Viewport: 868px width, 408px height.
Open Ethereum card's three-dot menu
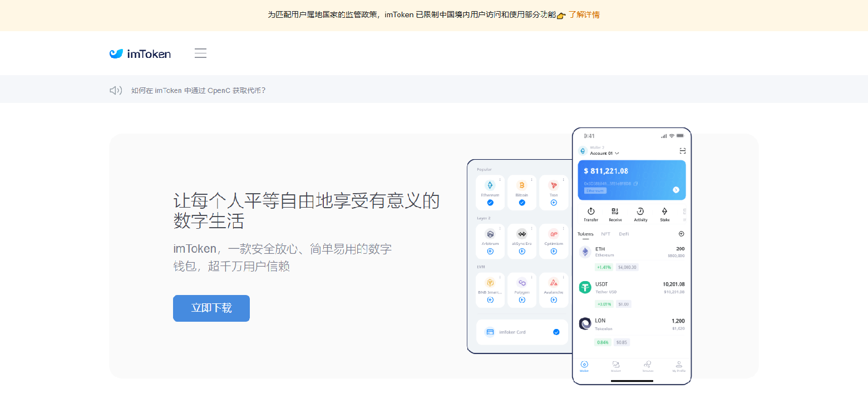[500, 179]
